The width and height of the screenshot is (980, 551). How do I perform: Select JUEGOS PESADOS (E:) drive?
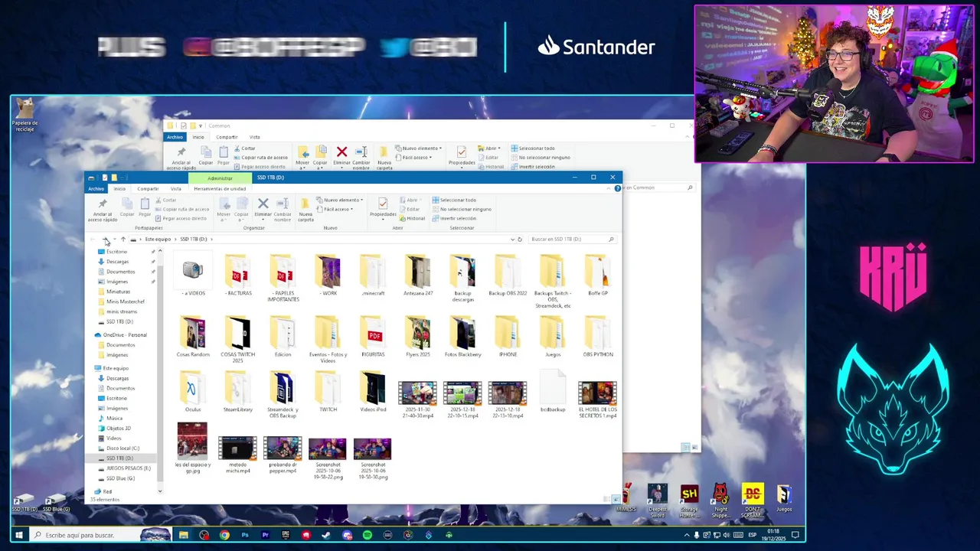pyautogui.click(x=128, y=468)
